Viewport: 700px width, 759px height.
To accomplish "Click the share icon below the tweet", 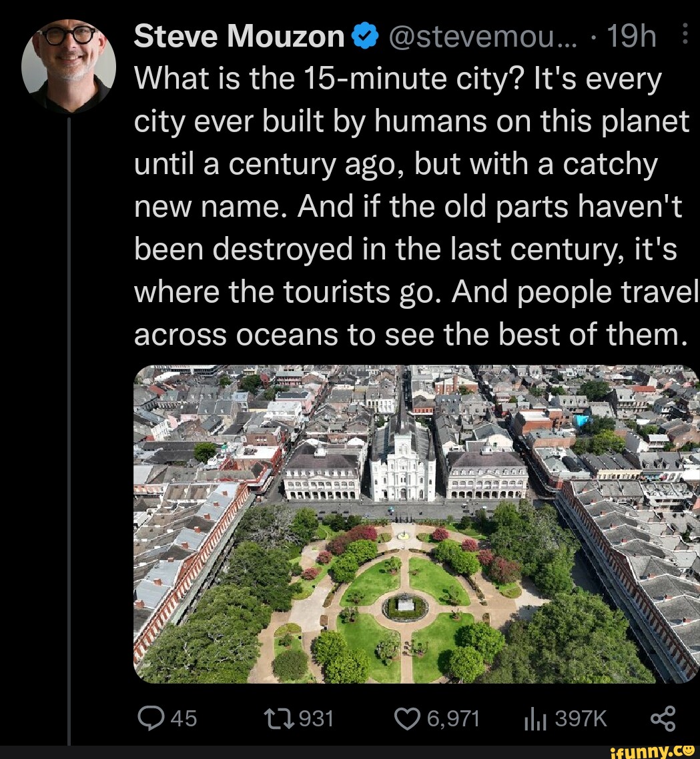I will (662, 718).
